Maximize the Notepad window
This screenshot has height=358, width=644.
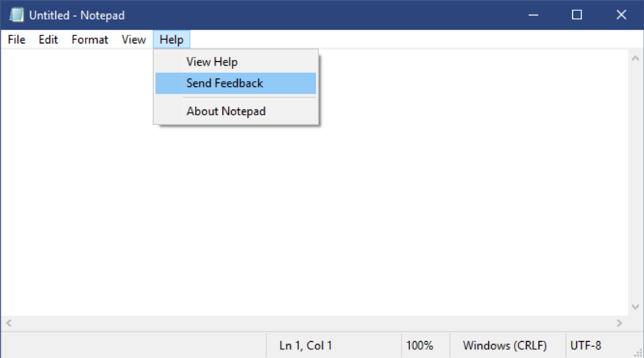tap(577, 15)
